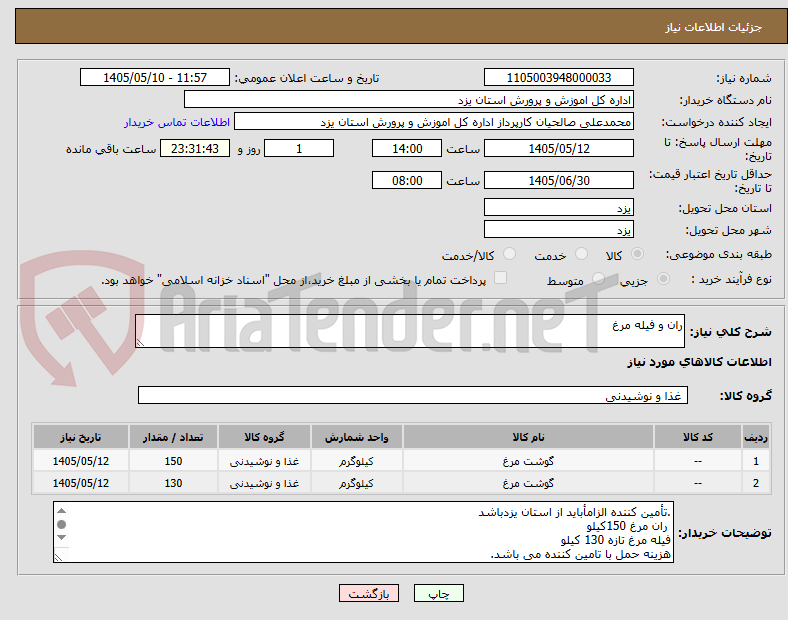Click the response deadline hour 14:00 field

point(407,148)
